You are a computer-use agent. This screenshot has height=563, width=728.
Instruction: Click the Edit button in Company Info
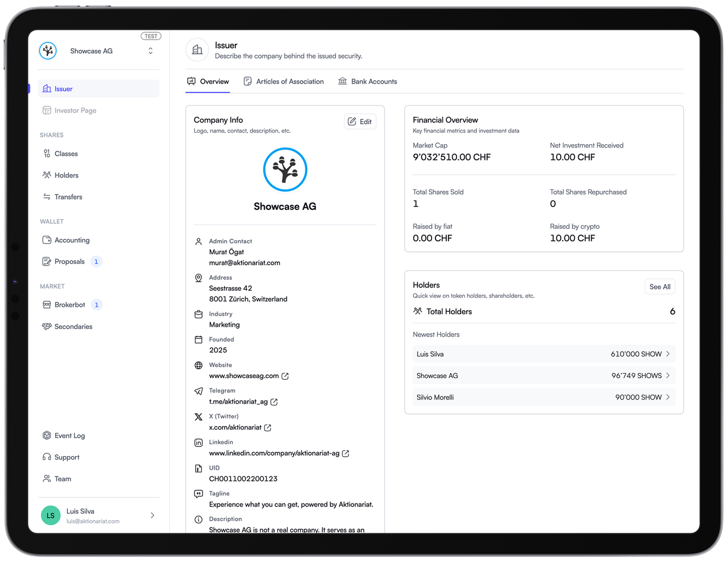click(360, 122)
